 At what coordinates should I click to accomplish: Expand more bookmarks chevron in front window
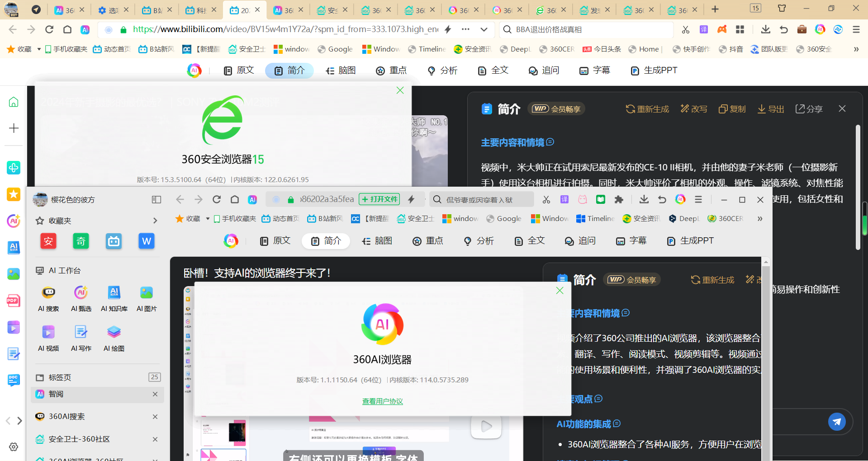coord(760,219)
